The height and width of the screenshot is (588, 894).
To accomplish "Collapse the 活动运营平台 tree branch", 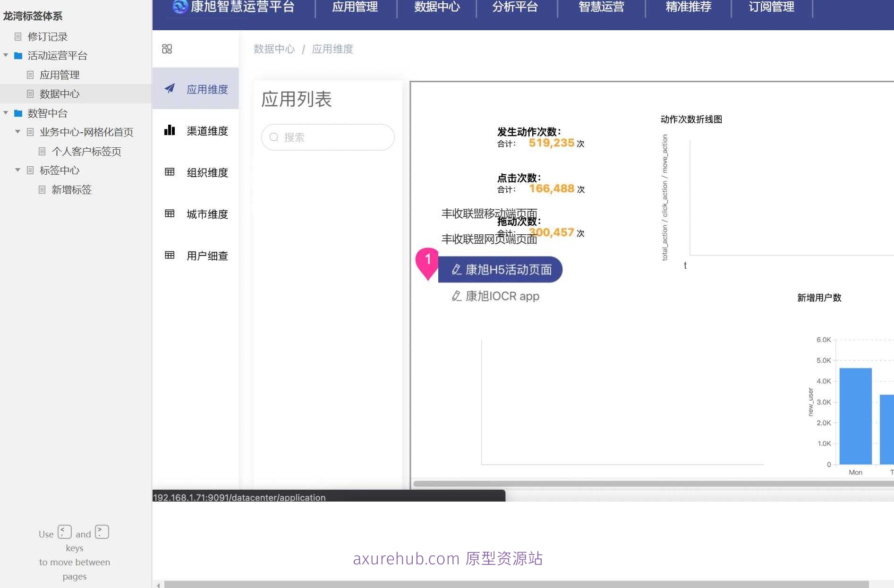I will click(6, 55).
